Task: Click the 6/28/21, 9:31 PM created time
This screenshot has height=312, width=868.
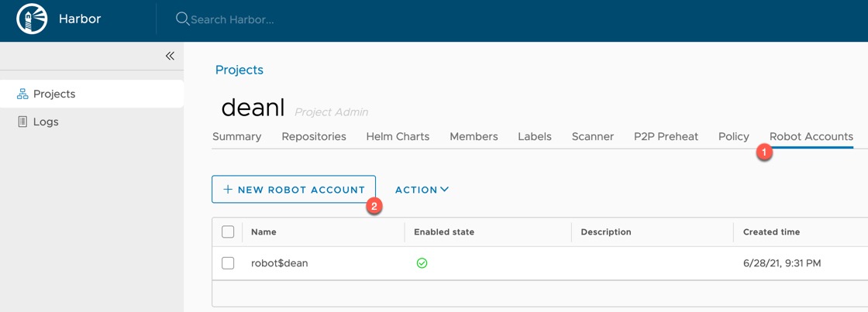Action: 782,263
